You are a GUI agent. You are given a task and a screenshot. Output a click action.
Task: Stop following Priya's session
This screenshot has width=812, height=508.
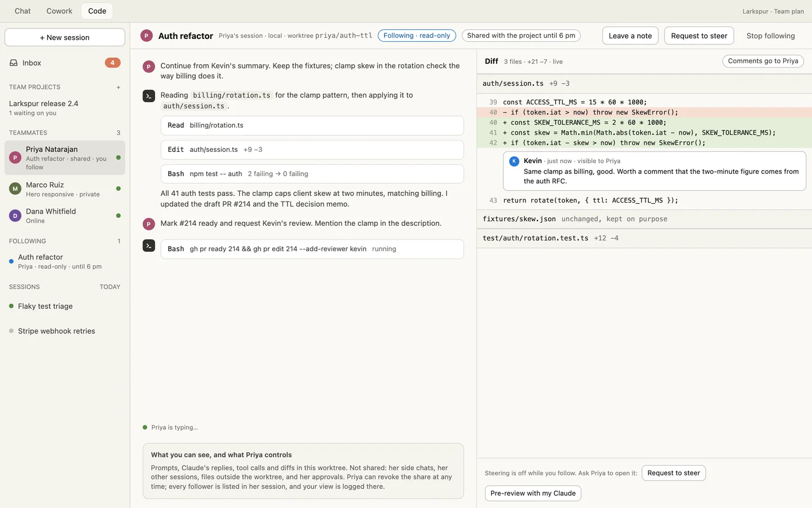click(x=771, y=36)
